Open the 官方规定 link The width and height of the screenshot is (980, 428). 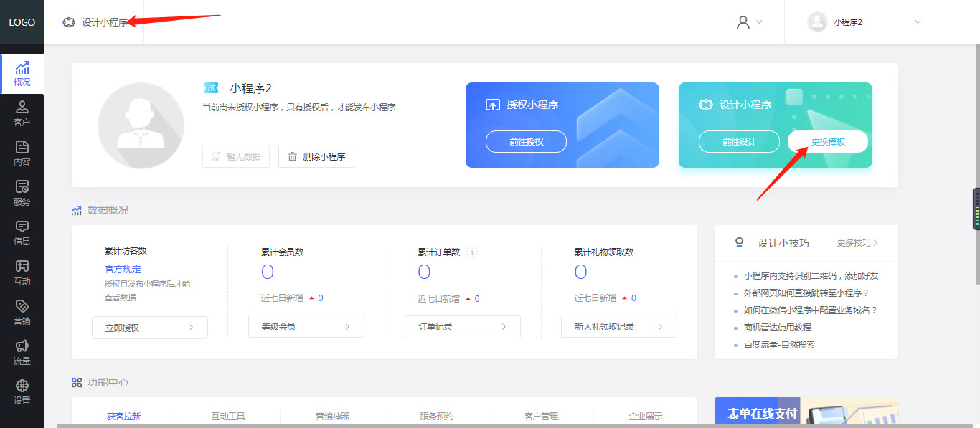123,270
